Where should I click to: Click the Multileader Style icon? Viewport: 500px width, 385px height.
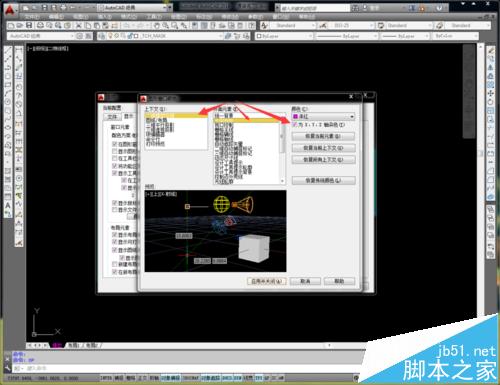[x=439, y=25]
